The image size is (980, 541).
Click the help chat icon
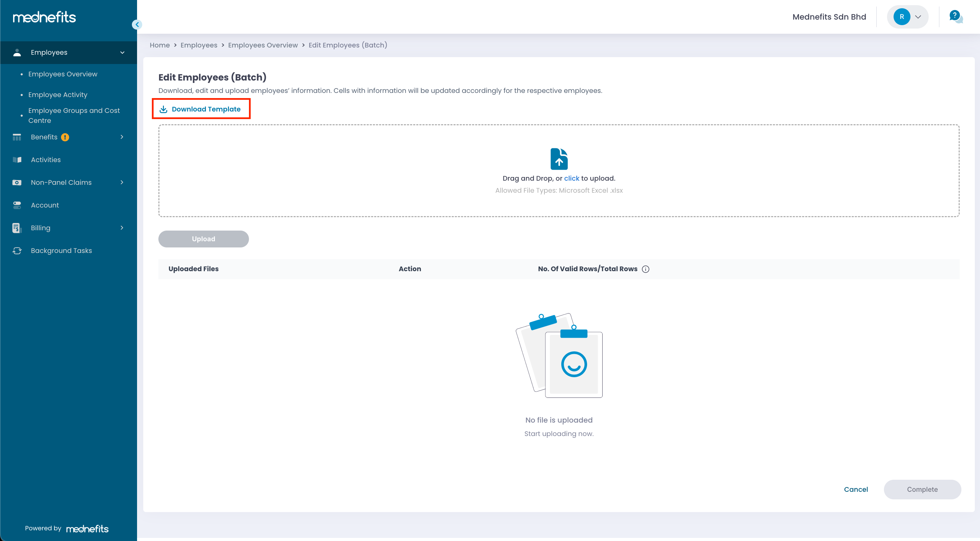(x=955, y=17)
